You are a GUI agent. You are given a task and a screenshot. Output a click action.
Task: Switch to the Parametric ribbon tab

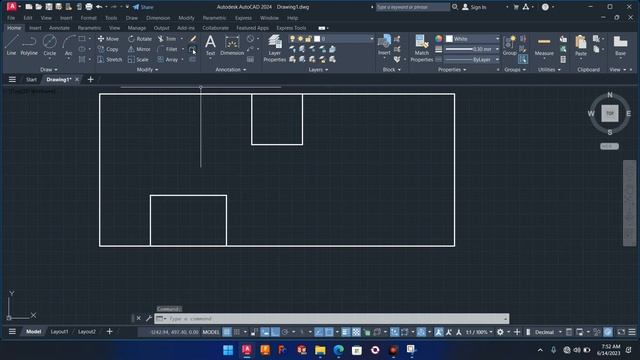89,28
